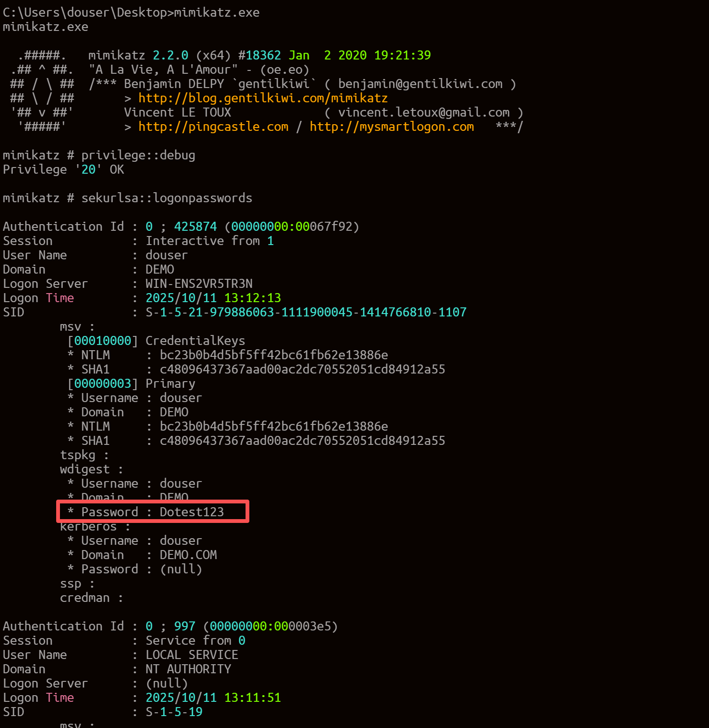
Task: Select the NTLM hash under Primary
Action: (x=274, y=427)
